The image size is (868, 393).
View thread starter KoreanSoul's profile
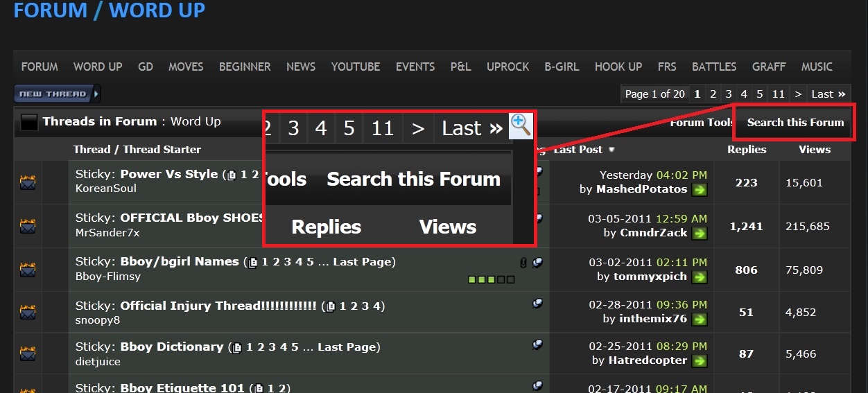[x=106, y=189]
